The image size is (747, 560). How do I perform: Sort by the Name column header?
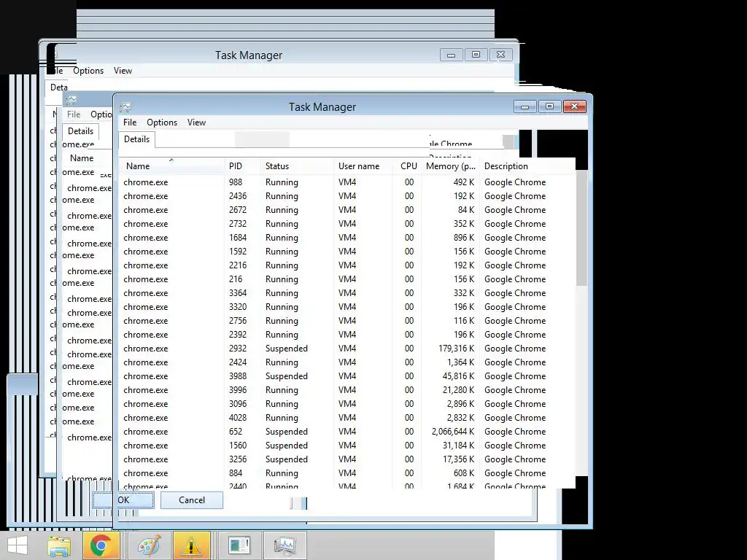171,166
